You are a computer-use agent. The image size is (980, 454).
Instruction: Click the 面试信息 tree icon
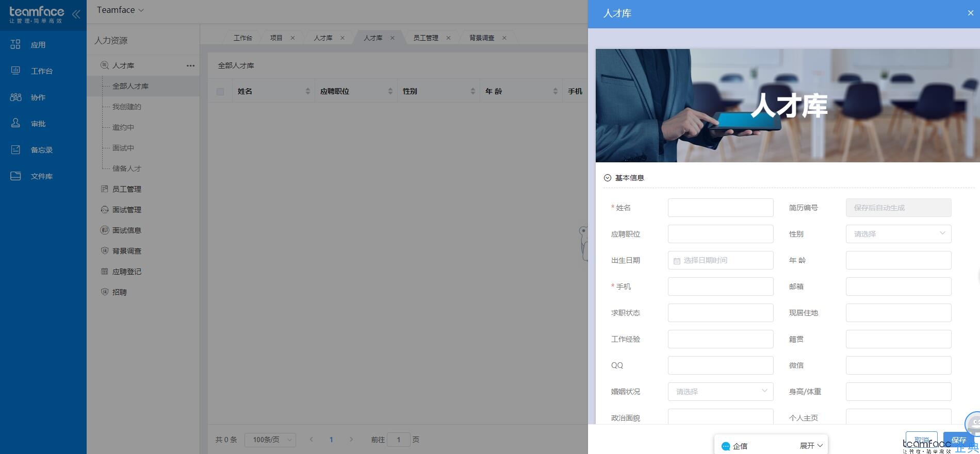click(104, 230)
